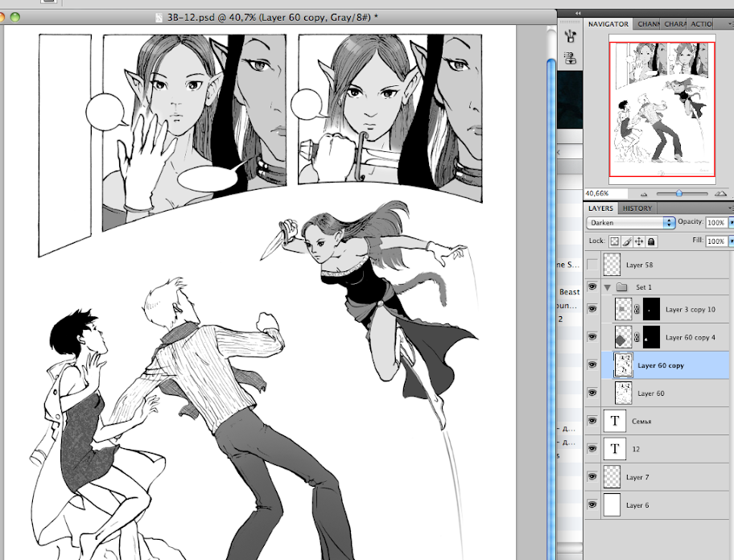Hide the Set 1 group
This screenshot has width=734, height=560.
click(x=592, y=286)
